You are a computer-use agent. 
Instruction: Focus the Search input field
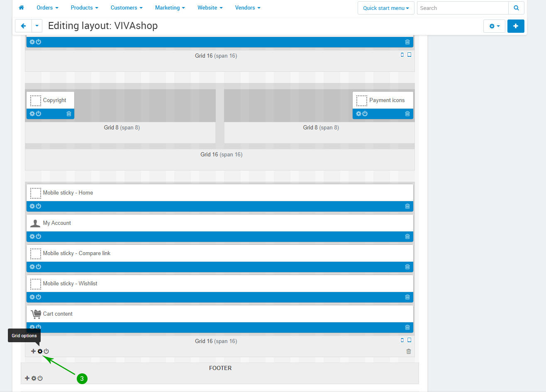[462, 8]
